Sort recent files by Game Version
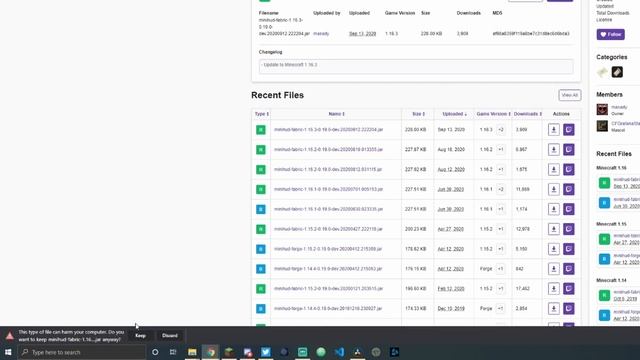 click(x=493, y=114)
